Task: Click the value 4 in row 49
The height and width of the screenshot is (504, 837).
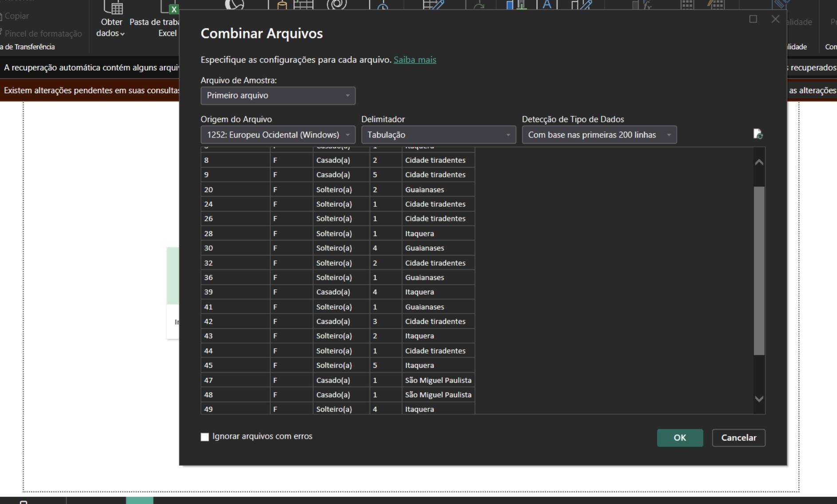Action: tap(386, 409)
